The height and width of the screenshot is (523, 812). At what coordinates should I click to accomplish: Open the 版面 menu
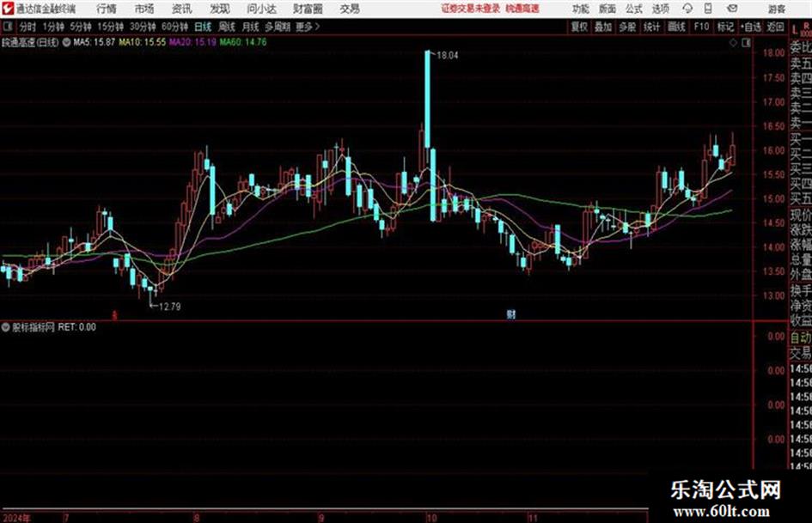coord(607,9)
